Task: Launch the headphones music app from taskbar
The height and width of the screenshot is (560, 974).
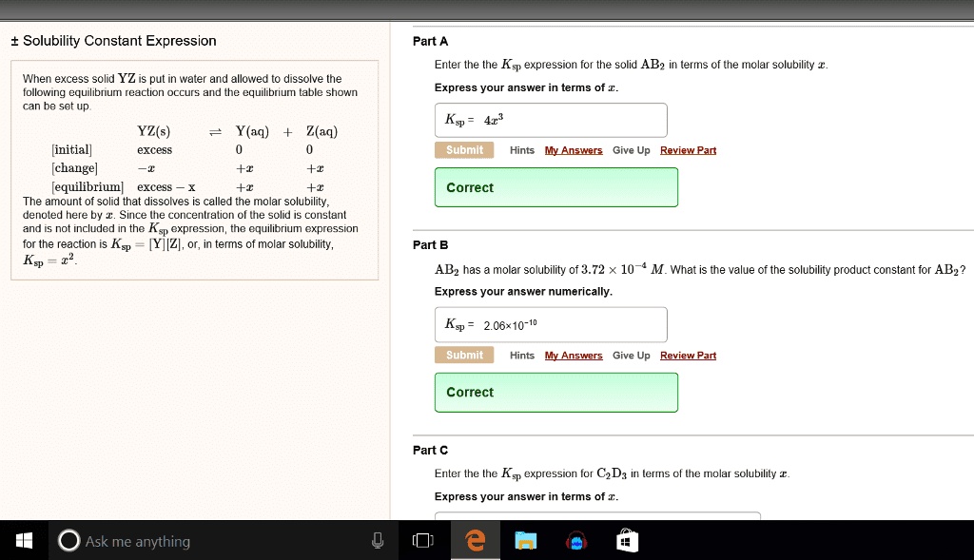Action: click(x=576, y=540)
